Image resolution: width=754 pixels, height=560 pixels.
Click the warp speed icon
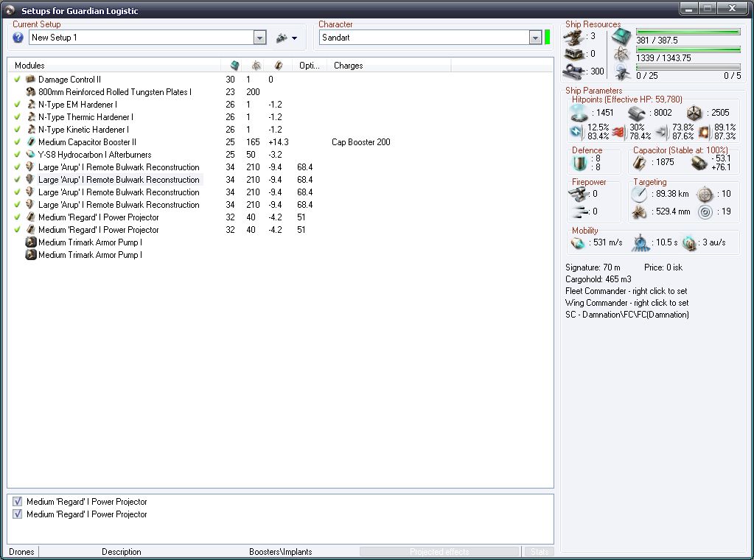point(689,242)
